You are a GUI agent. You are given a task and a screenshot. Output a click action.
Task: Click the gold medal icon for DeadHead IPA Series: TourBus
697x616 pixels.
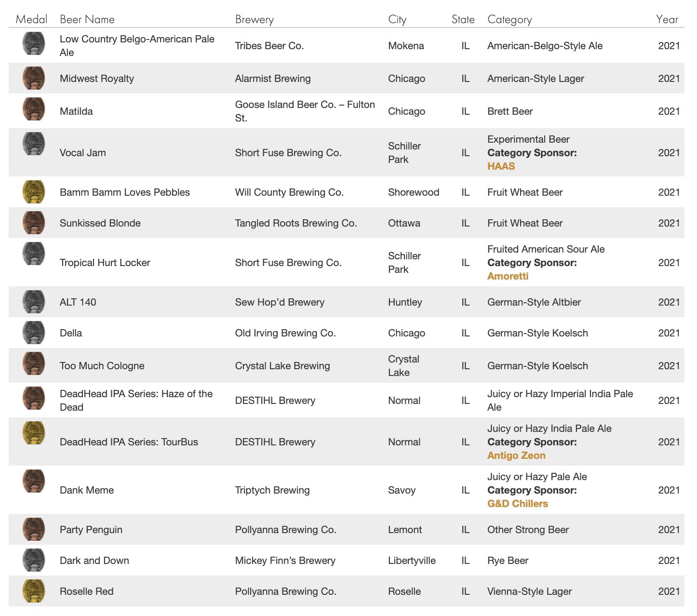tap(34, 433)
